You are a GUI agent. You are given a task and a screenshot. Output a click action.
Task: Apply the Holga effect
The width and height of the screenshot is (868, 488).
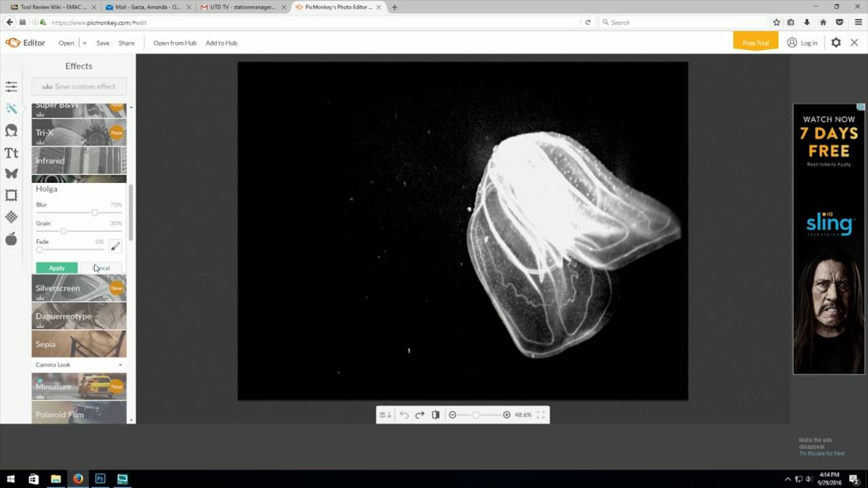tap(57, 268)
